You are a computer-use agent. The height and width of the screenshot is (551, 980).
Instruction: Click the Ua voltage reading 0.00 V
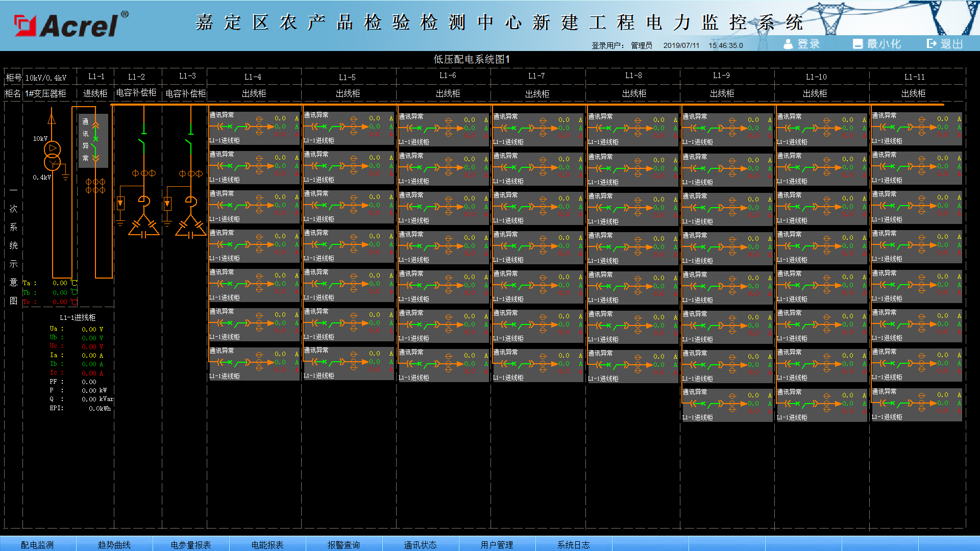[92, 330]
